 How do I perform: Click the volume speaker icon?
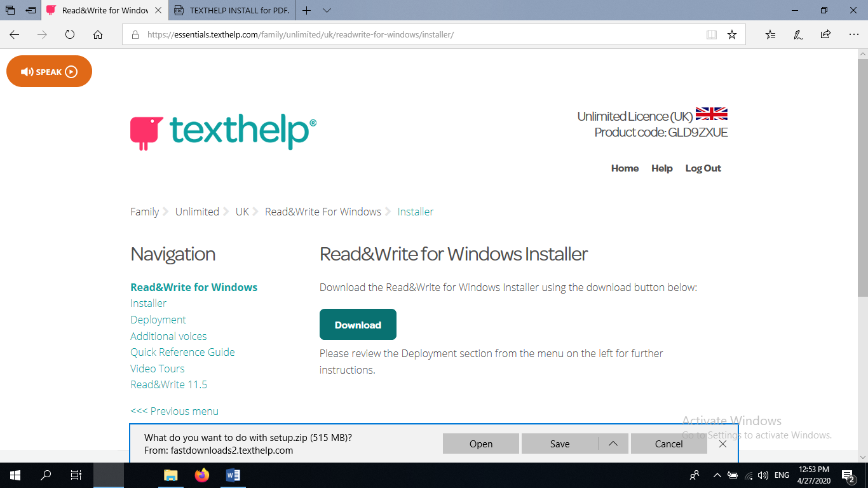(764, 475)
